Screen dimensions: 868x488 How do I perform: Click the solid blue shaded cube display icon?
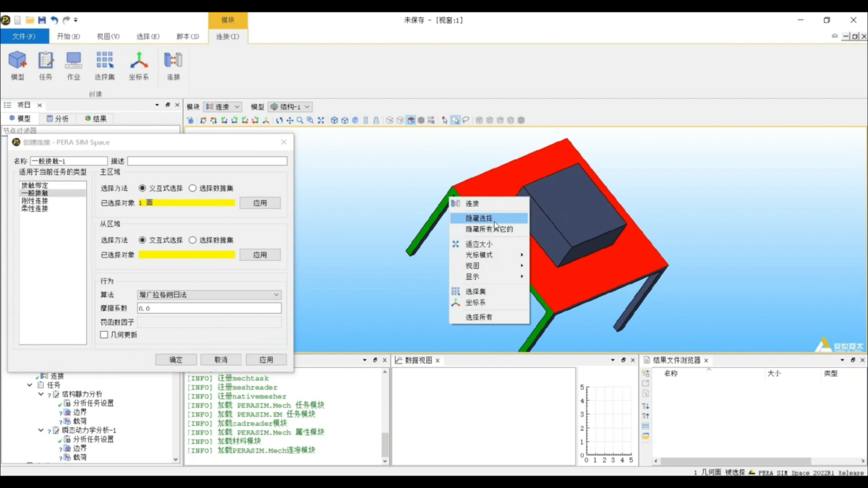355,120
